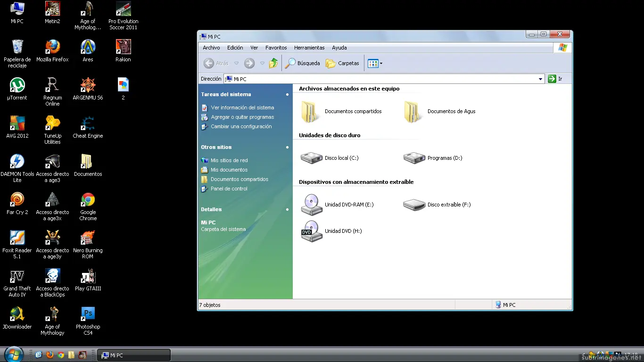644x362 pixels.
Task: Launch Chrome from the quick launch bar
Action: click(x=61, y=355)
